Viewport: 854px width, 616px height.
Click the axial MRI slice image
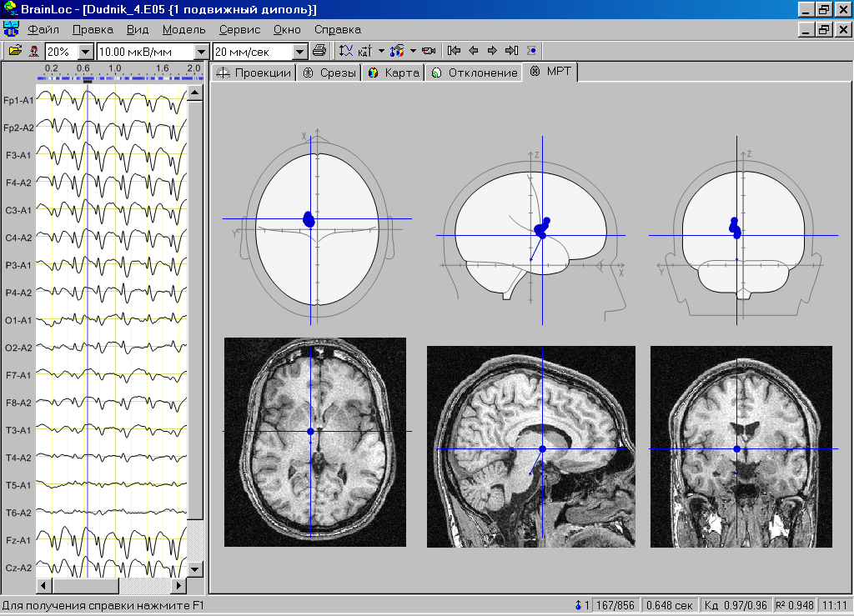tap(315, 442)
